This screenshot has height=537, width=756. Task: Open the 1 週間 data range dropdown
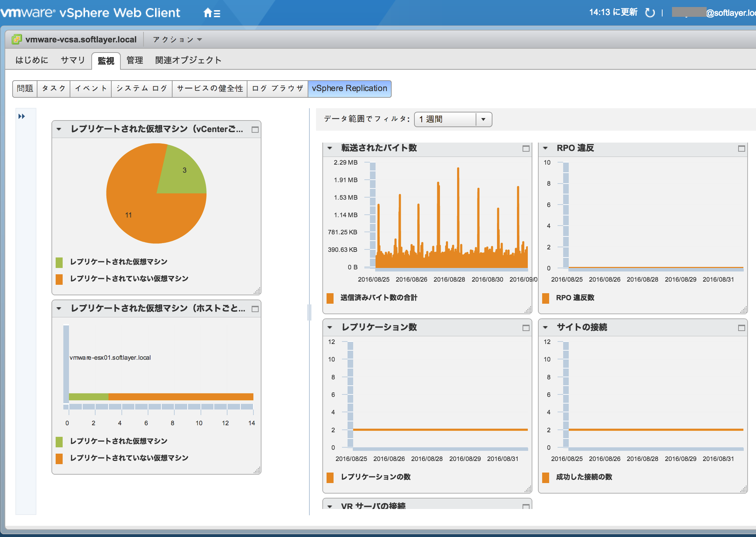(484, 119)
